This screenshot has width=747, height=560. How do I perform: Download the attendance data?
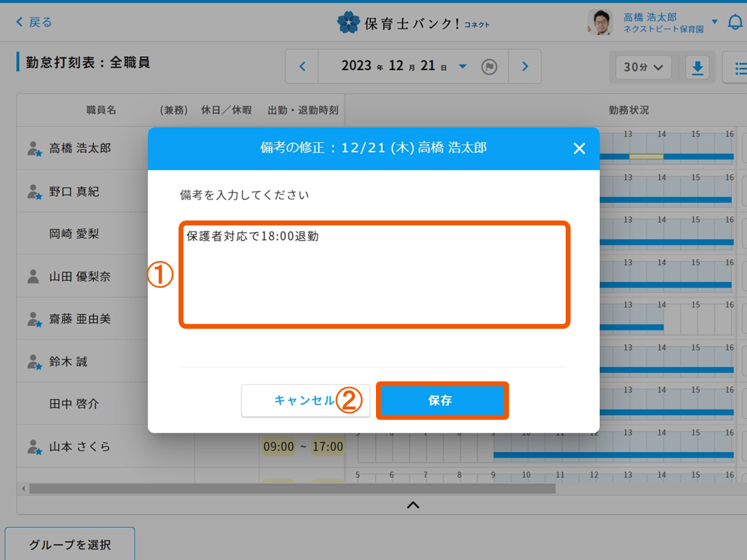(697, 68)
